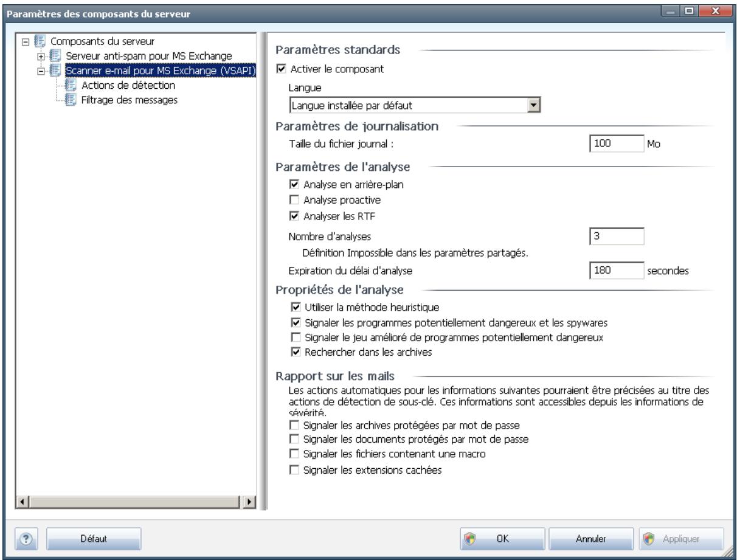Enable Analyse proactive checkbox
The height and width of the screenshot is (560, 737).
click(x=295, y=199)
